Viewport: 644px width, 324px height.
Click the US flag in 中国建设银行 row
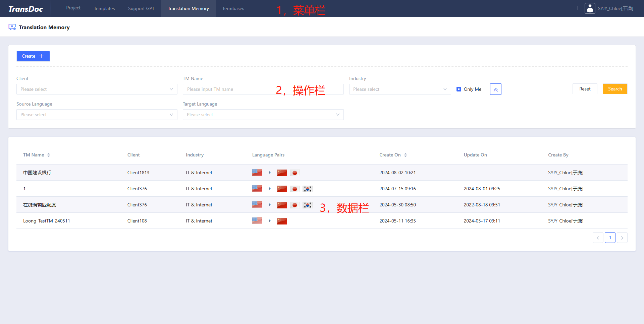[x=257, y=173]
